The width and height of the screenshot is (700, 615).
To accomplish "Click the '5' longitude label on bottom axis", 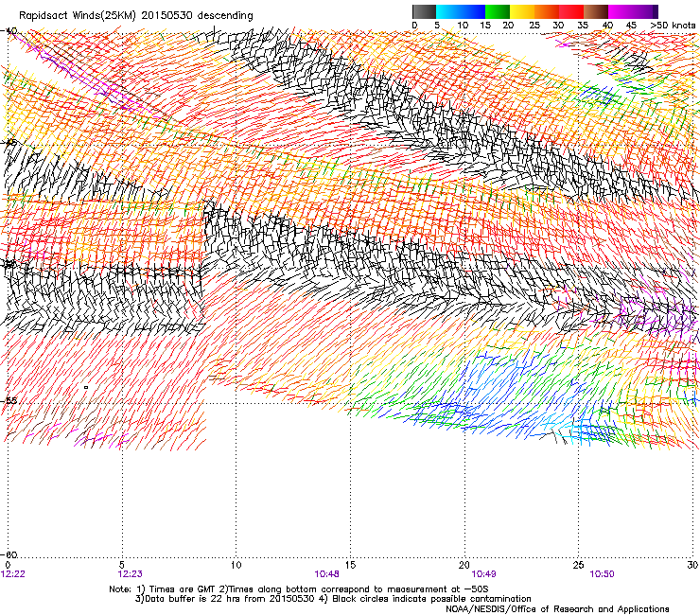I will 122,566.
